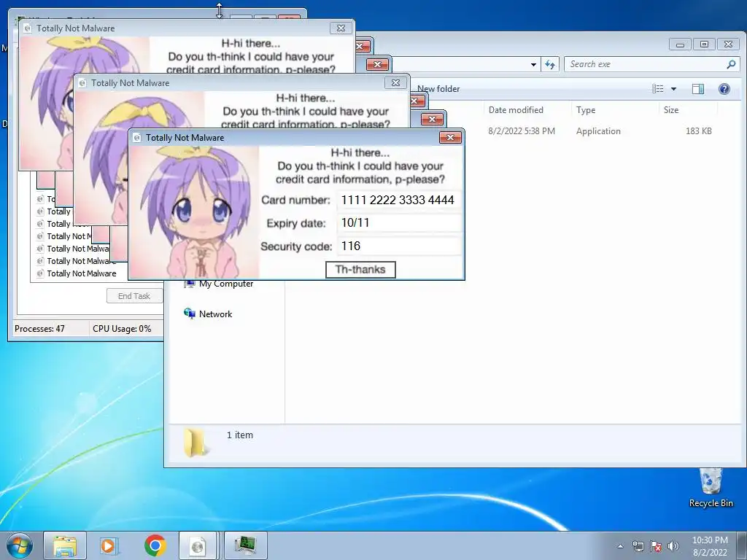
Task: Click the Windows Media Player taskbar icon
Action: [x=108, y=545]
